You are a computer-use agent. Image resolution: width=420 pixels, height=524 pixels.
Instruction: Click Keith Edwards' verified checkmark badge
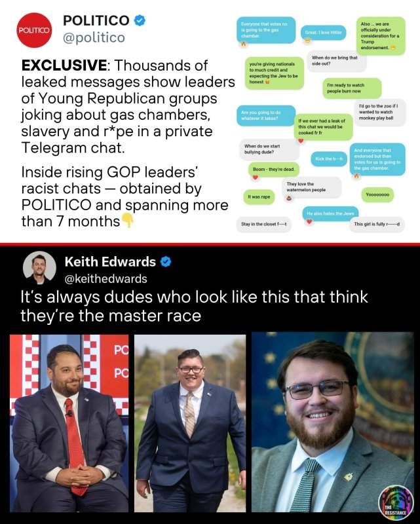tap(166, 261)
